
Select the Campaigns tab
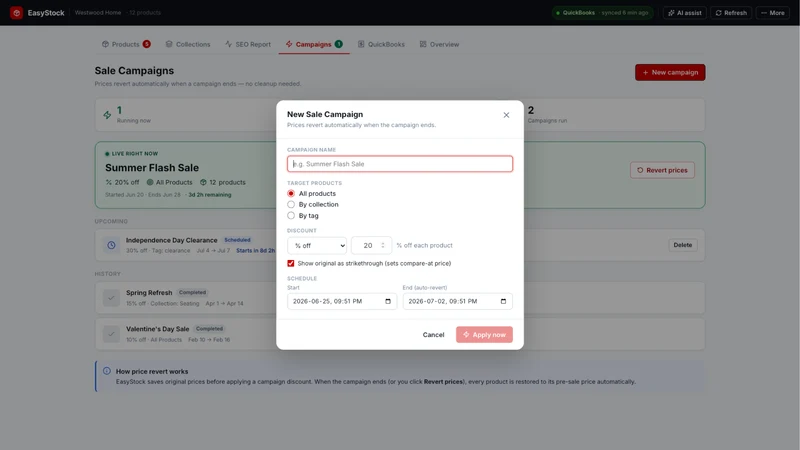pos(314,44)
